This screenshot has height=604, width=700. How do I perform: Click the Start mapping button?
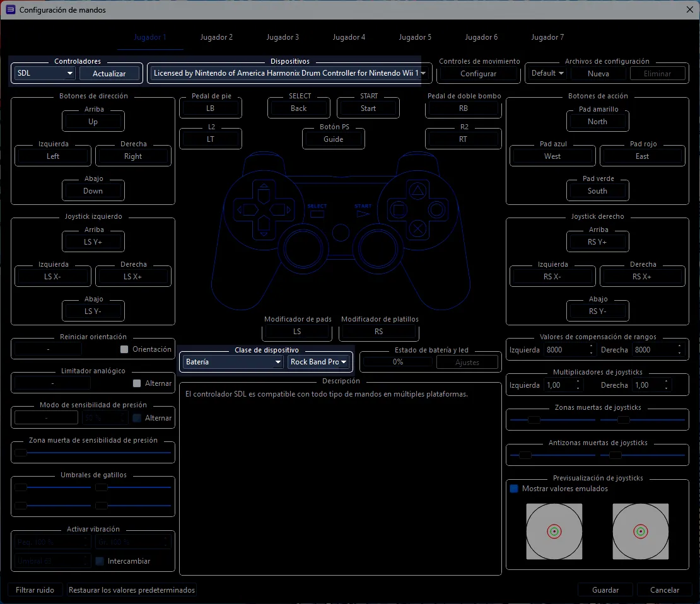[x=368, y=108]
